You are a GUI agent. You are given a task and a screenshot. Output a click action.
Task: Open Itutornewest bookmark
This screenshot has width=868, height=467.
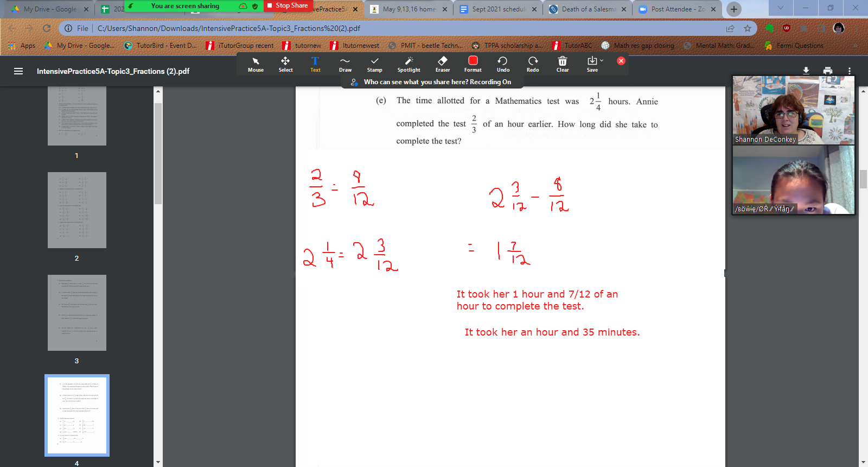(x=355, y=46)
